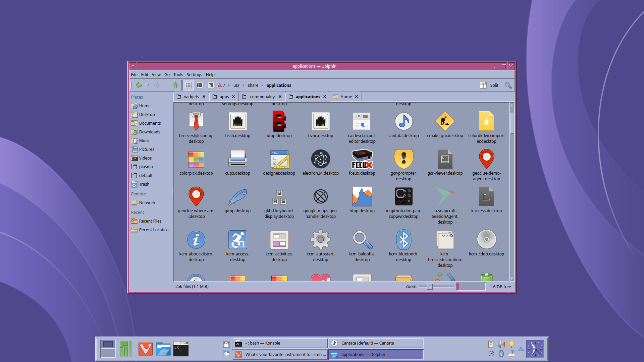
Task: Open the Settings menu
Action: point(194,74)
